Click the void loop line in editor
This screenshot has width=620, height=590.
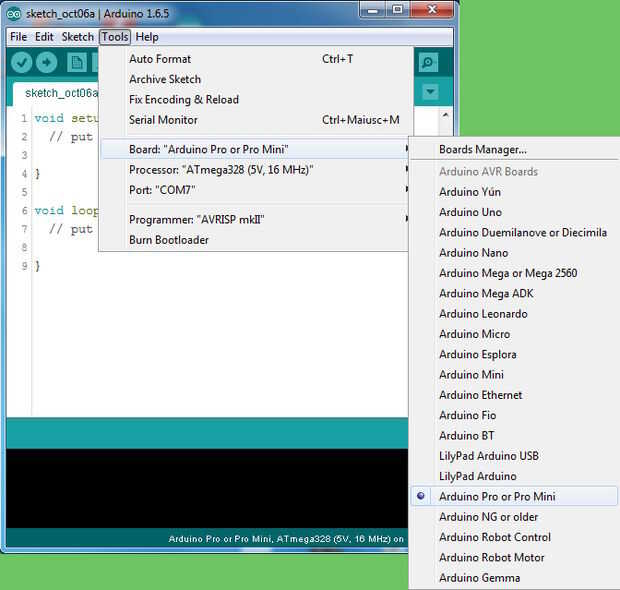pos(66,210)
